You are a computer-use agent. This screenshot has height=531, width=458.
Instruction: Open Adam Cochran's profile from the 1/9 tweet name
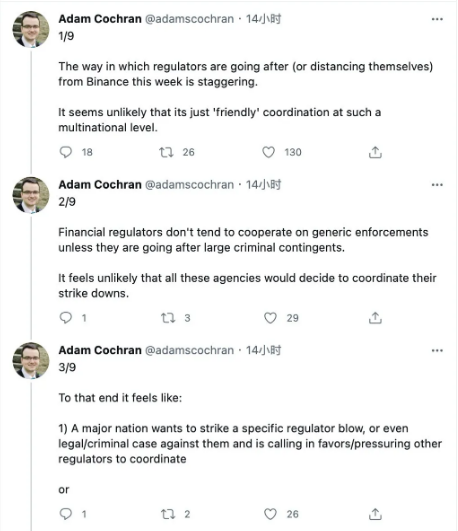click(100, 19)
